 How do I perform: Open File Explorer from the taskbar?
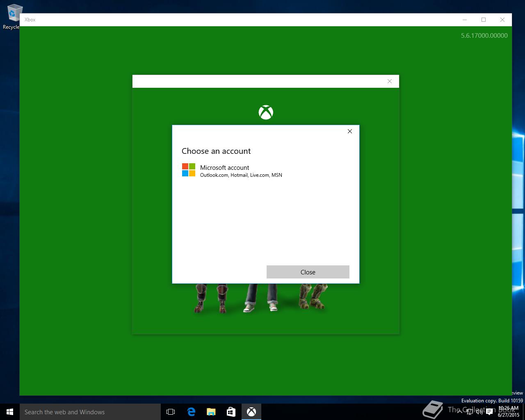[x=211, y=412]
